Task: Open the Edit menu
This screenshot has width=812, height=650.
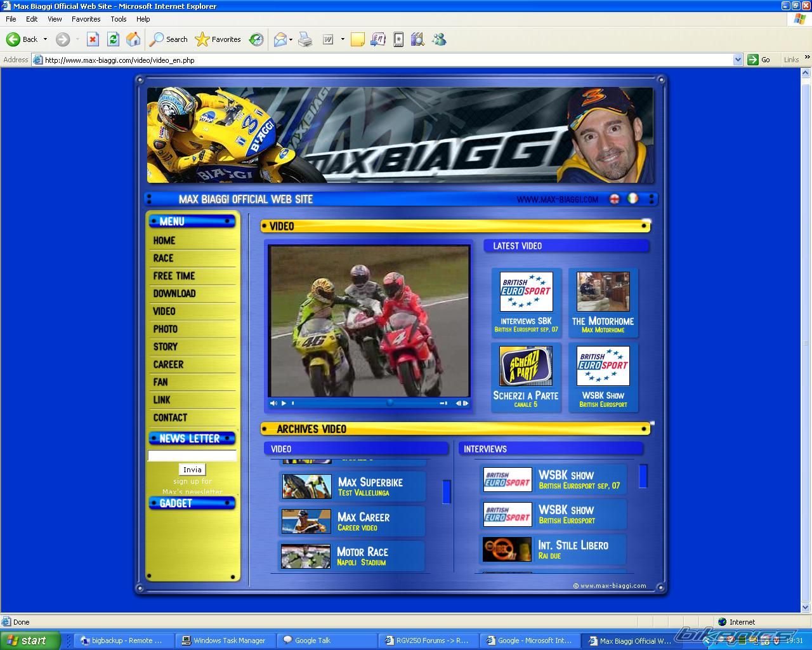Action: coord(32,19)
